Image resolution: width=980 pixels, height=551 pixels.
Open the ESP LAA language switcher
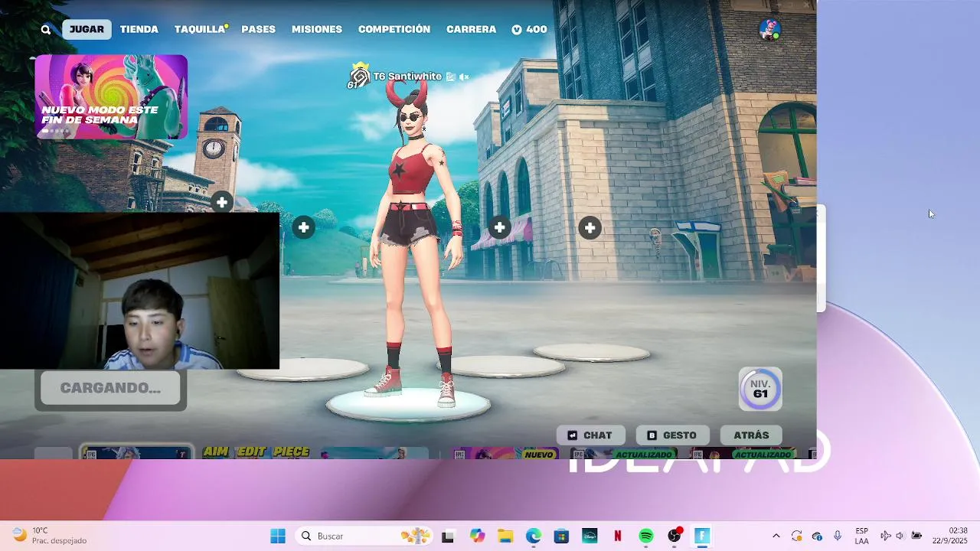pos(861,536)
